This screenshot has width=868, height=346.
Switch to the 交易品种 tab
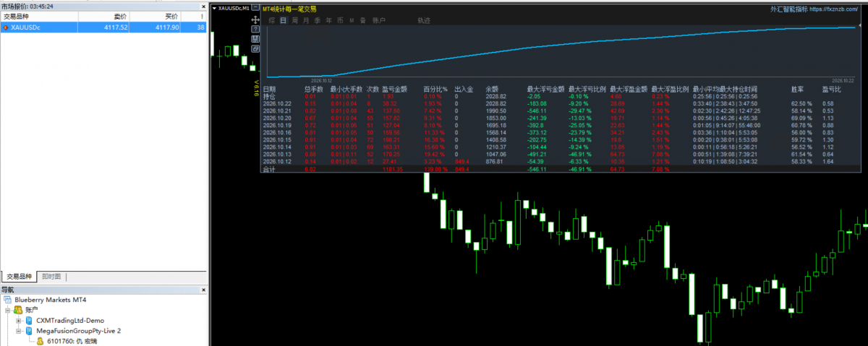(20, 276)
